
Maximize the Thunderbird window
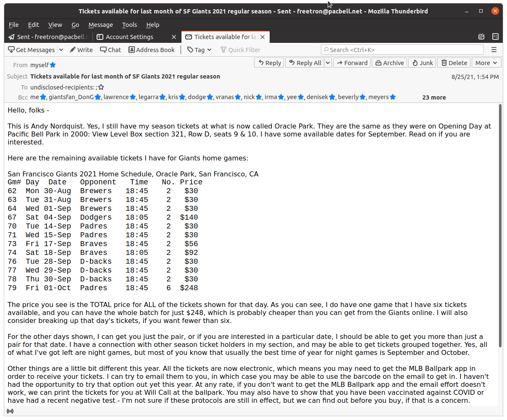click(x=481, y=11)
